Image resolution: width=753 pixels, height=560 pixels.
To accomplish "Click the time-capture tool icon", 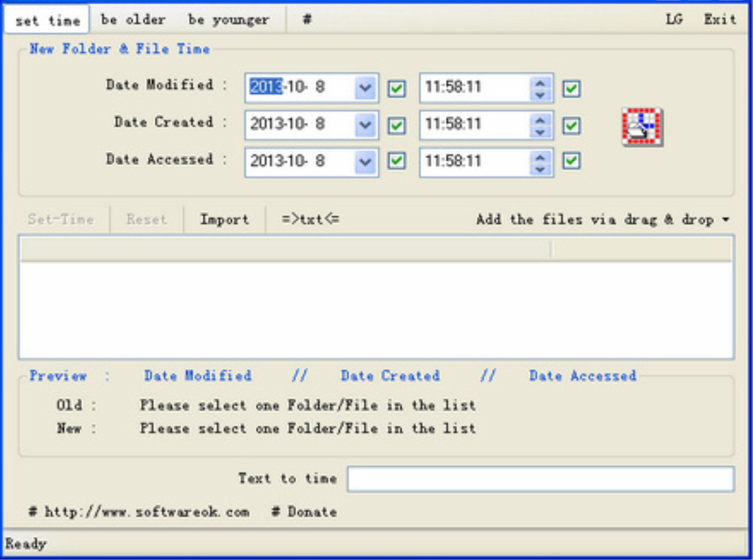I will [x=642, y=127].
